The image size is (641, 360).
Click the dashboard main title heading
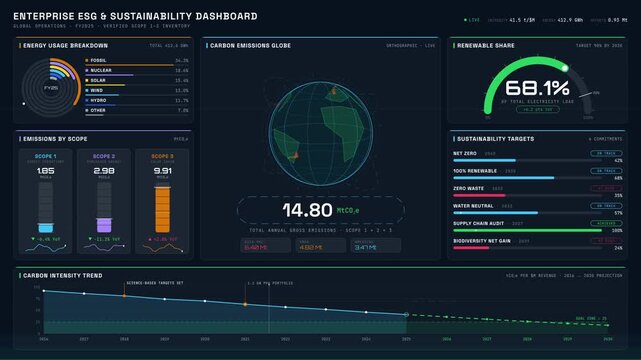tap(135, 16)
